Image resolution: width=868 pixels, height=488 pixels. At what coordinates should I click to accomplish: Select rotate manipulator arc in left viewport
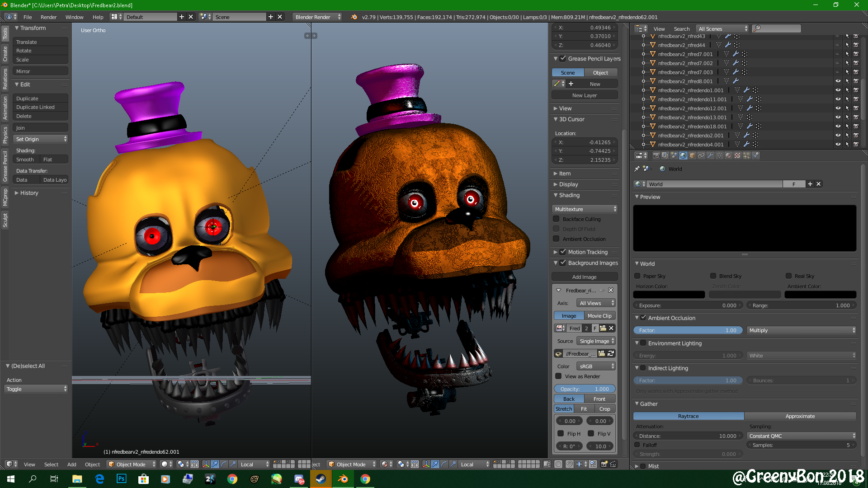coord(224,464)
